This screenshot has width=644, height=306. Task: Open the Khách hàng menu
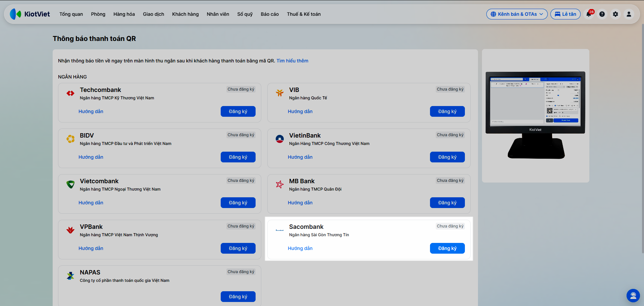(185, 14)
